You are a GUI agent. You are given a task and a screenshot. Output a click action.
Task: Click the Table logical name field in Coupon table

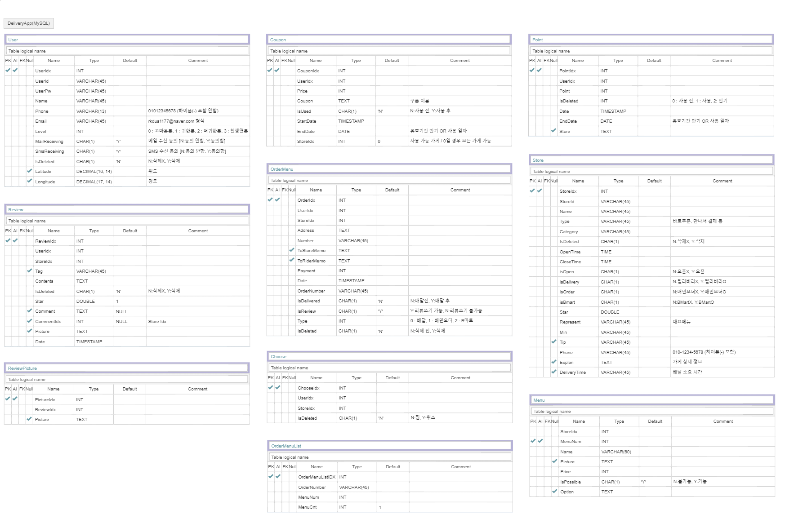[389, 51]
